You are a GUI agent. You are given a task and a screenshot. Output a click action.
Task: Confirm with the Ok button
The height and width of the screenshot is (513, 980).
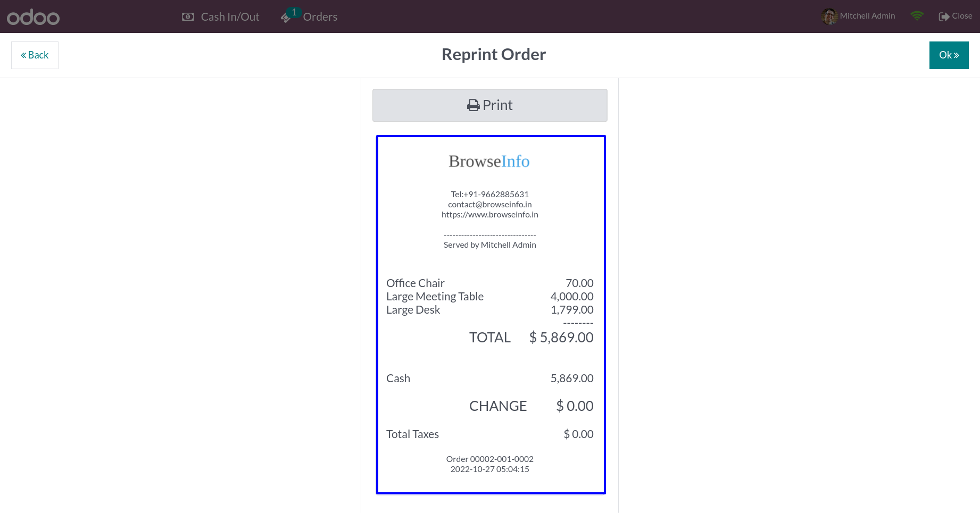click(949, 55)
